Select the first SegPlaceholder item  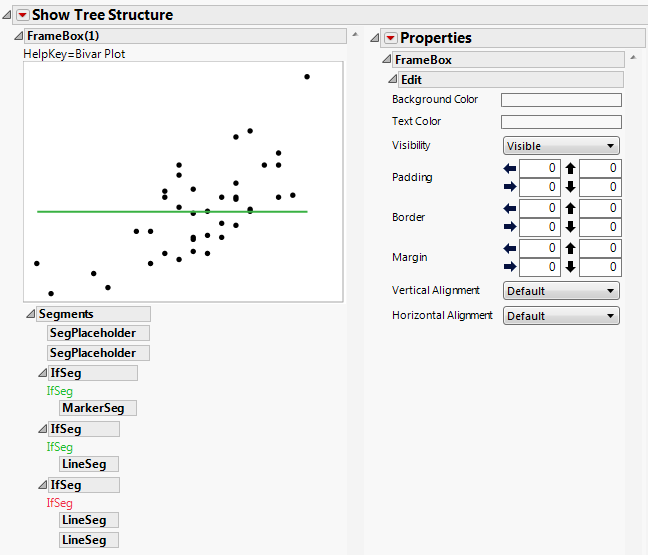[x=98, y=333]
